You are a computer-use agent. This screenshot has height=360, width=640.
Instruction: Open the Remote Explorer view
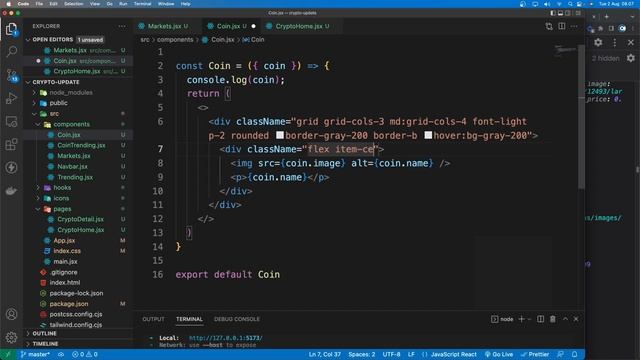[x=11, y=121]
